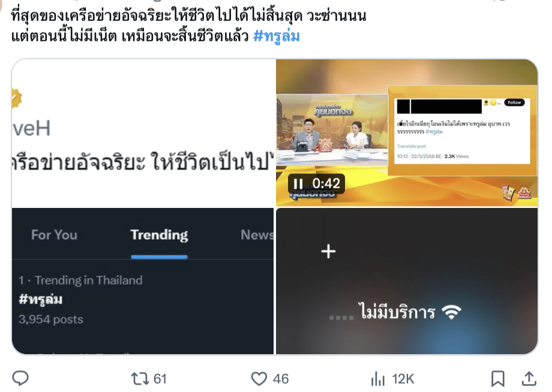Open view analytics bar chart icon

pos(378,379)
